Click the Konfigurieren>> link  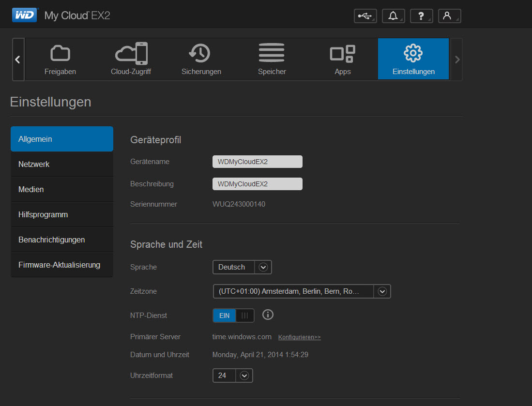point(300,337)
